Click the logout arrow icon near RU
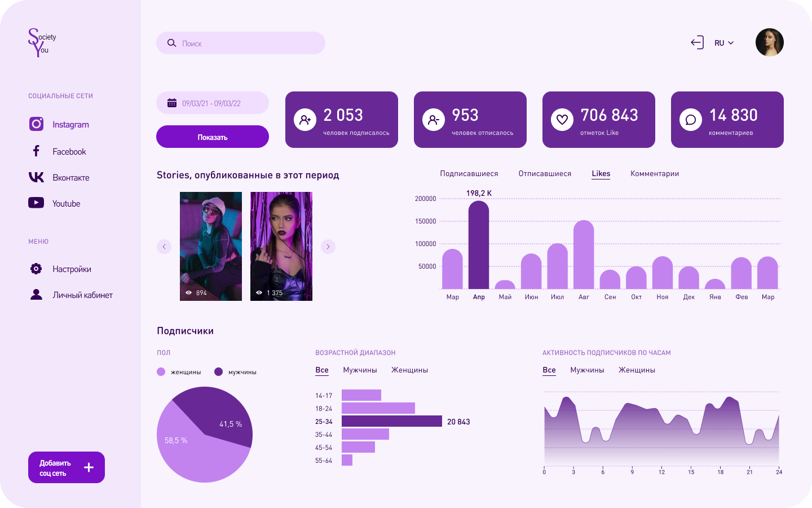This screenshot has height=508, width=812. (x=698, y=42)
